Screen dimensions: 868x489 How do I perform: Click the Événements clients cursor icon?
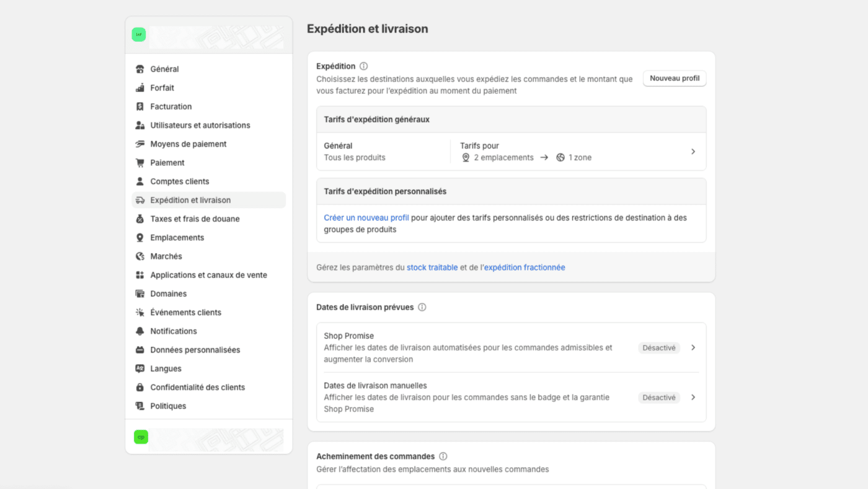[139, 312]
